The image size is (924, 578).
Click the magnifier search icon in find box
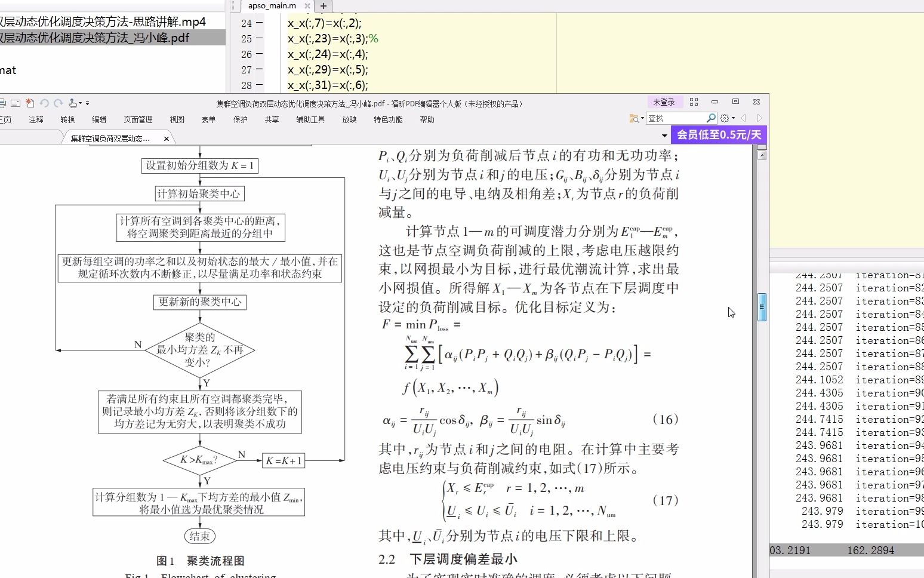[711, 118]
